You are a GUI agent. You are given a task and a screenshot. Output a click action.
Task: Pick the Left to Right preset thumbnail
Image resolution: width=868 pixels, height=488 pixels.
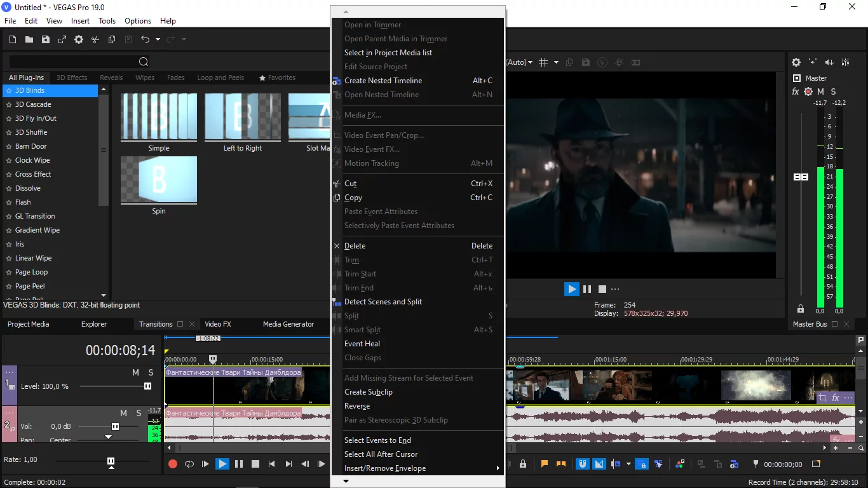243,118
